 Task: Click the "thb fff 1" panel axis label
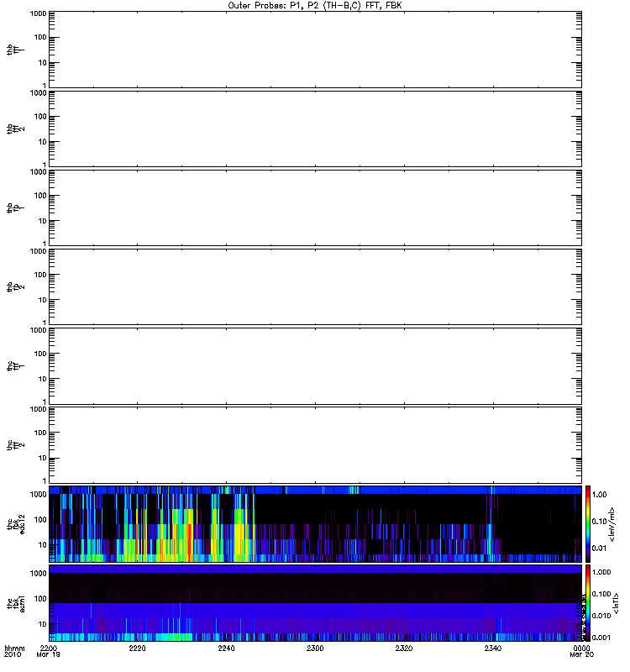(15, 50)
